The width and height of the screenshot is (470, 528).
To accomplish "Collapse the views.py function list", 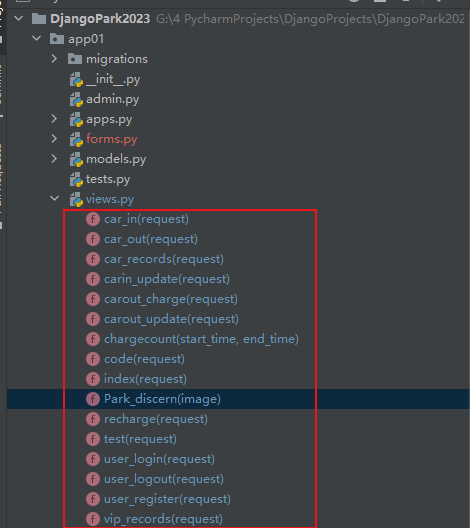I will pos(54,199).
